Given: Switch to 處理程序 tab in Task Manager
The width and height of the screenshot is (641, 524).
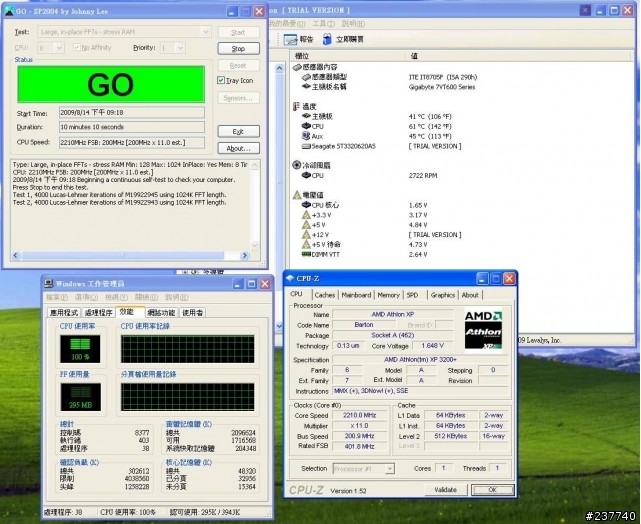Looking at the screenshot, I should pyautogui.click(x=99, y=313).
